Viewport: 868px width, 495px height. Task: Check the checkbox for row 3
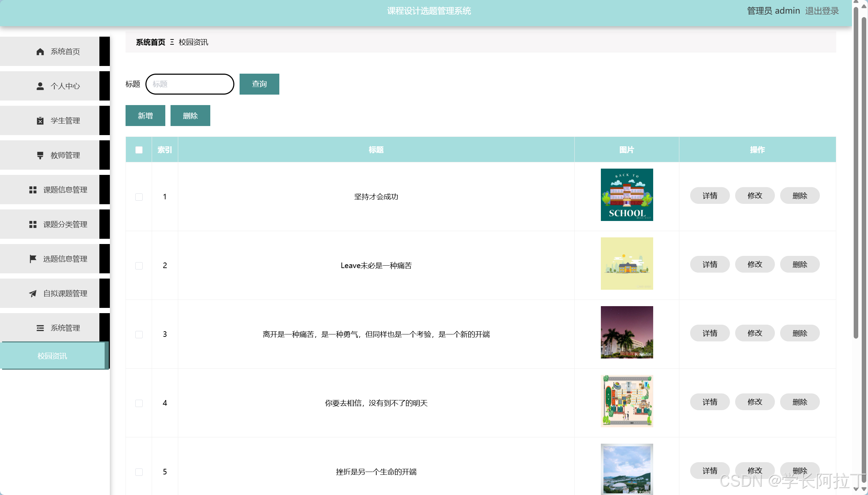tap(139, 334)
